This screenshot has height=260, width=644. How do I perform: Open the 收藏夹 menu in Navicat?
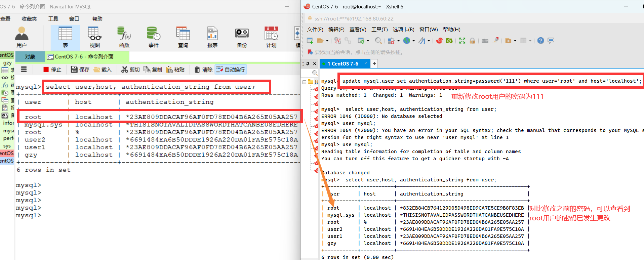pyautogui.click(x=29, y=19)
